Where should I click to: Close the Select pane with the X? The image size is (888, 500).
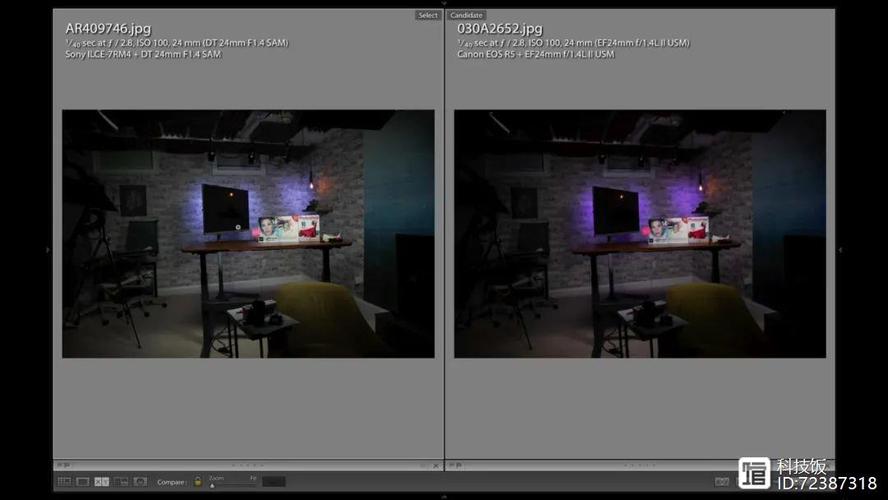pyautogui.click(x=436, y=465)
